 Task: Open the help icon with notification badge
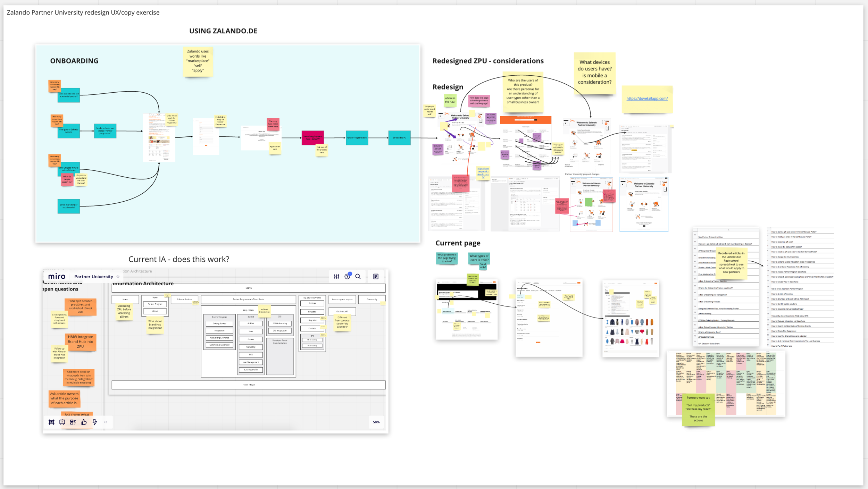click(x=348, y=276)
